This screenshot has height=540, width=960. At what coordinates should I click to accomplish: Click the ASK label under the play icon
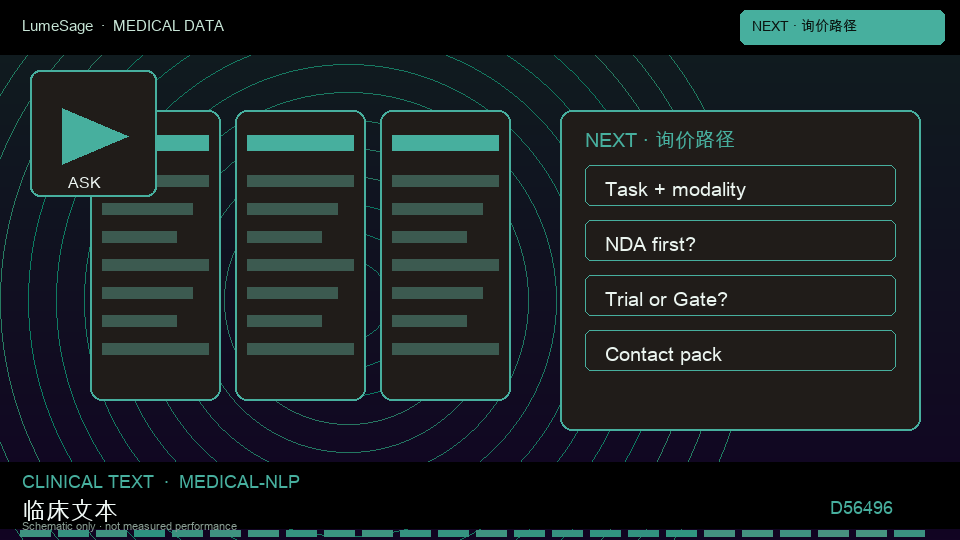(x=84, y=182)
